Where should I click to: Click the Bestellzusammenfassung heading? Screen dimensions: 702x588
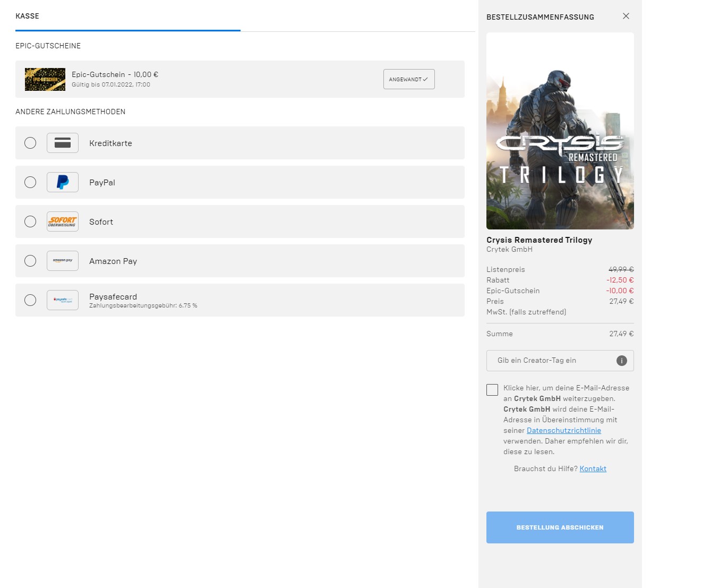pos(540,17)
